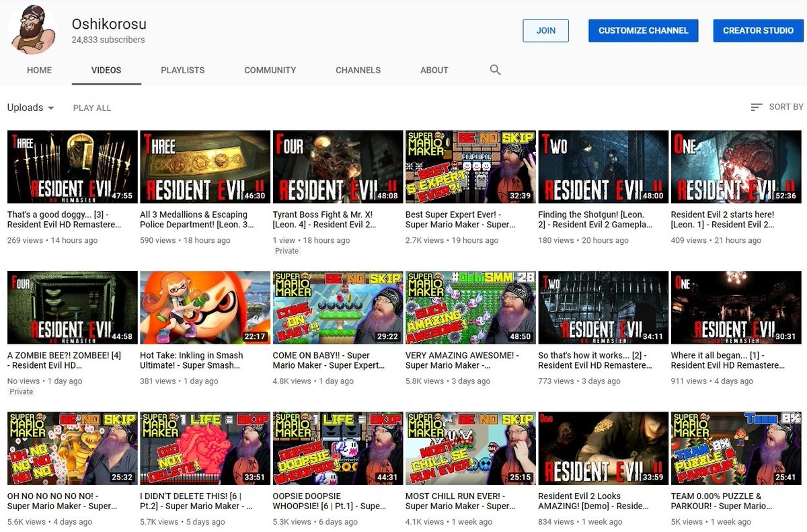807x532 pixels.
Task: Open 'OH NO NO NO NO NO' thumbnail
Action: (x=72, y=448)
